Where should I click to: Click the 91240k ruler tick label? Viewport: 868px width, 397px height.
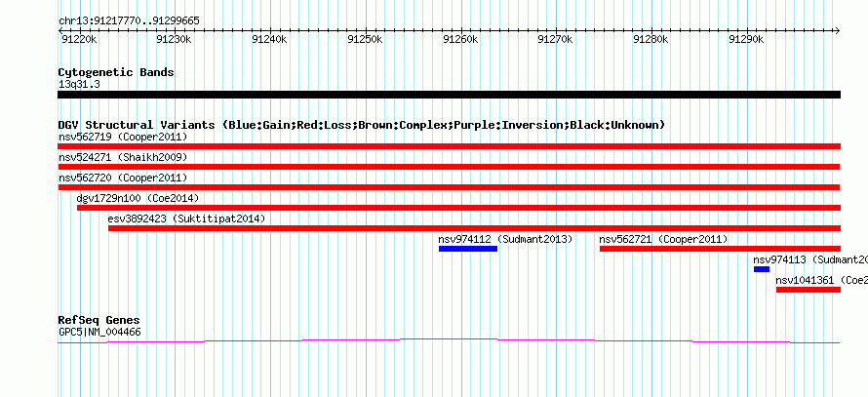[269, 39]
